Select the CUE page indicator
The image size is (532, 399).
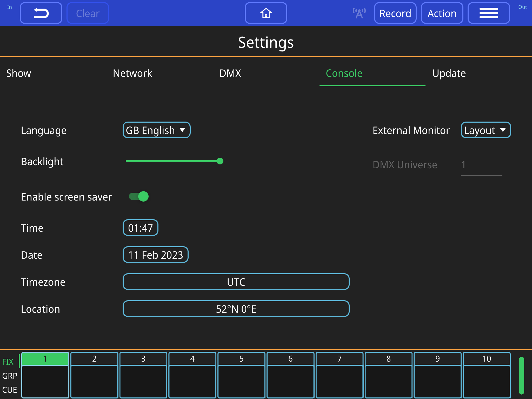[x=10, y=390]
